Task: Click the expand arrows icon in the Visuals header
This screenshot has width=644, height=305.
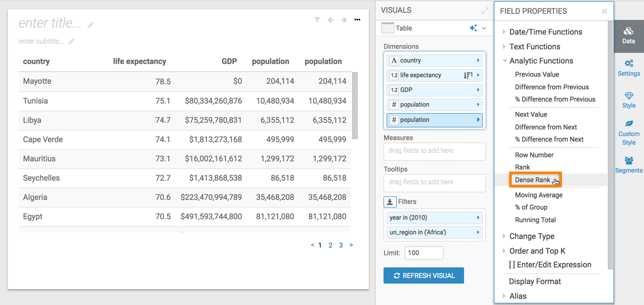Action: [485, 11]
